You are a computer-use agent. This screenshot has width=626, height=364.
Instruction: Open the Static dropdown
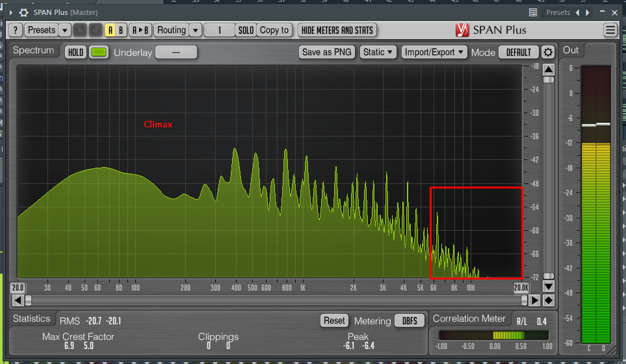[x=378, y=52]
